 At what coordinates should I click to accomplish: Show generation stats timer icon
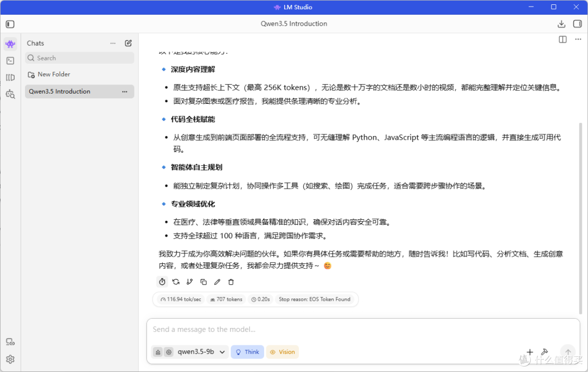click(x=162, y=282)
